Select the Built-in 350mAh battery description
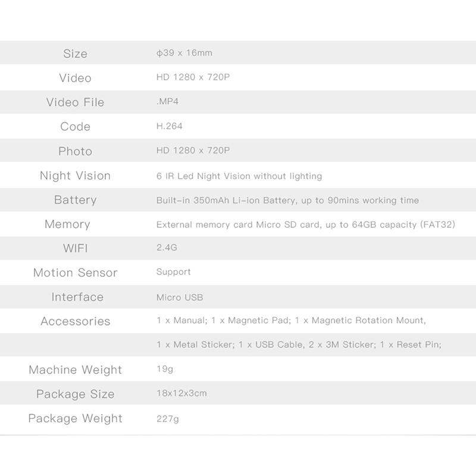This screenshot has height=476, width=476. point(287,200)
